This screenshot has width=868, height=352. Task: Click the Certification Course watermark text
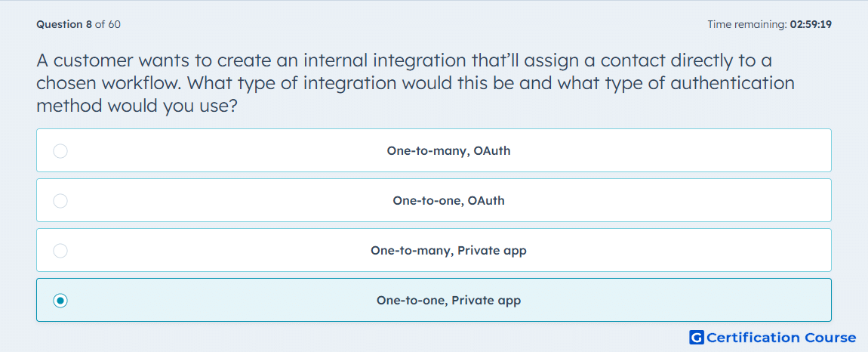(x=781, y=337)
